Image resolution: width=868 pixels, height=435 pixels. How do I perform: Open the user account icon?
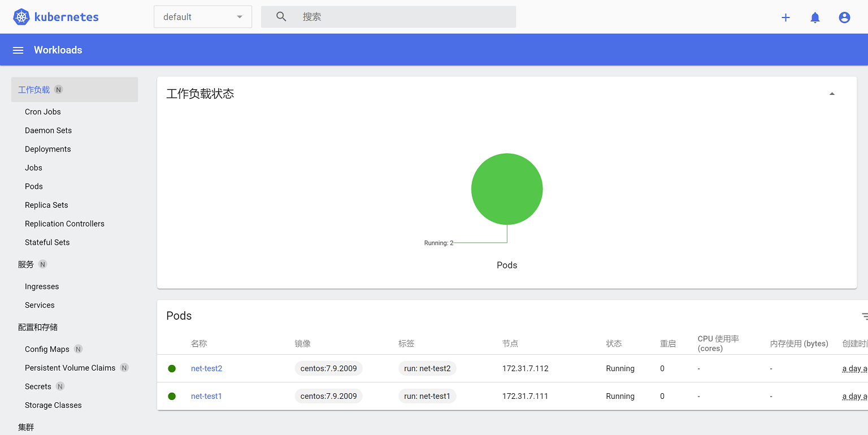(x=844, y=18)
